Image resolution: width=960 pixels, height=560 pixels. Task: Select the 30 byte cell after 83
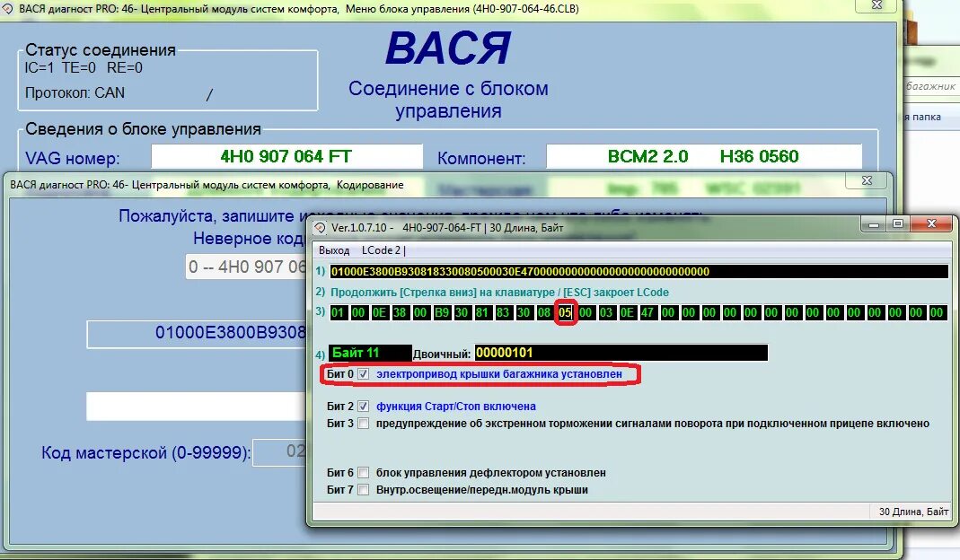pyautogui.click(x=524, y=312)
